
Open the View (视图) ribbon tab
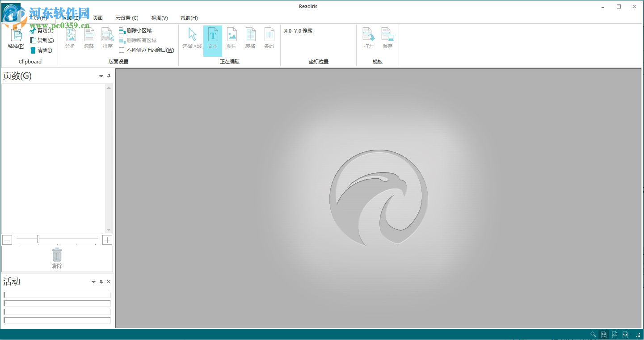tap(160, 18)
